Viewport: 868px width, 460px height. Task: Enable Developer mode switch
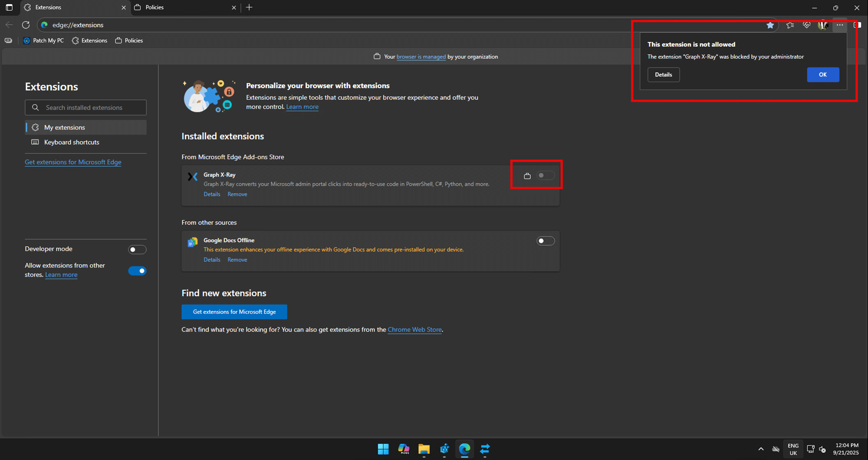[137, 249]
